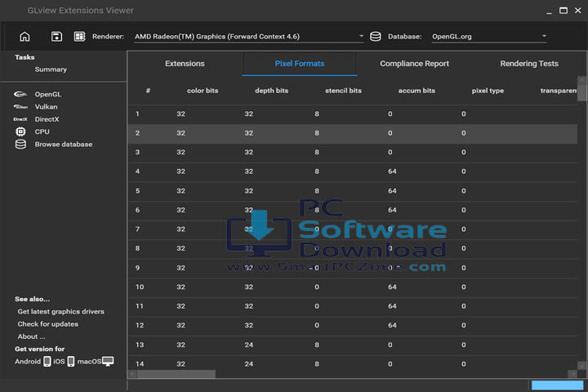Click the Home icon in toolbar
Viewport: 588px width, 392px height.
24,37
